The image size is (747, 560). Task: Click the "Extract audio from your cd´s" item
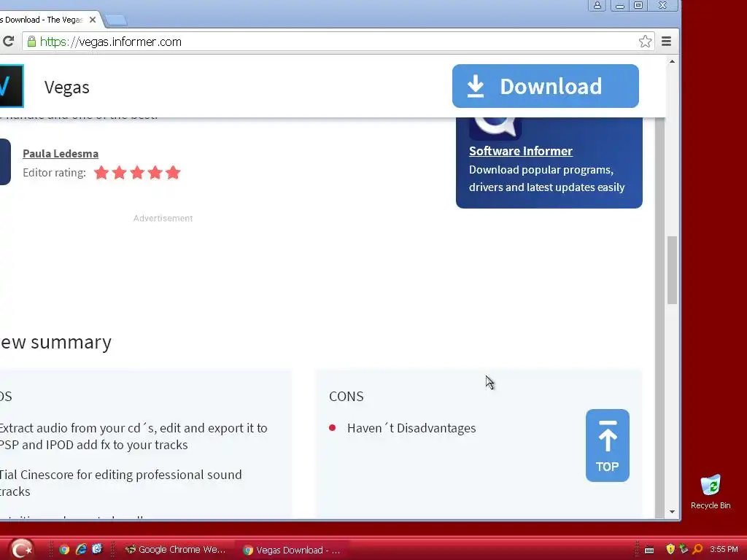[133, 436]
